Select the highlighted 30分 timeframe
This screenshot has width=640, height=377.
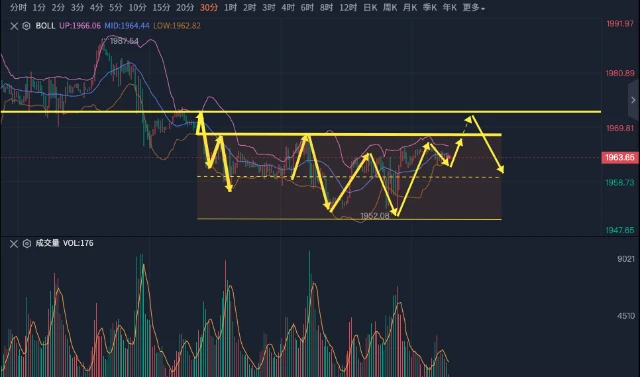pyautogui.click(x=209, y=8)
